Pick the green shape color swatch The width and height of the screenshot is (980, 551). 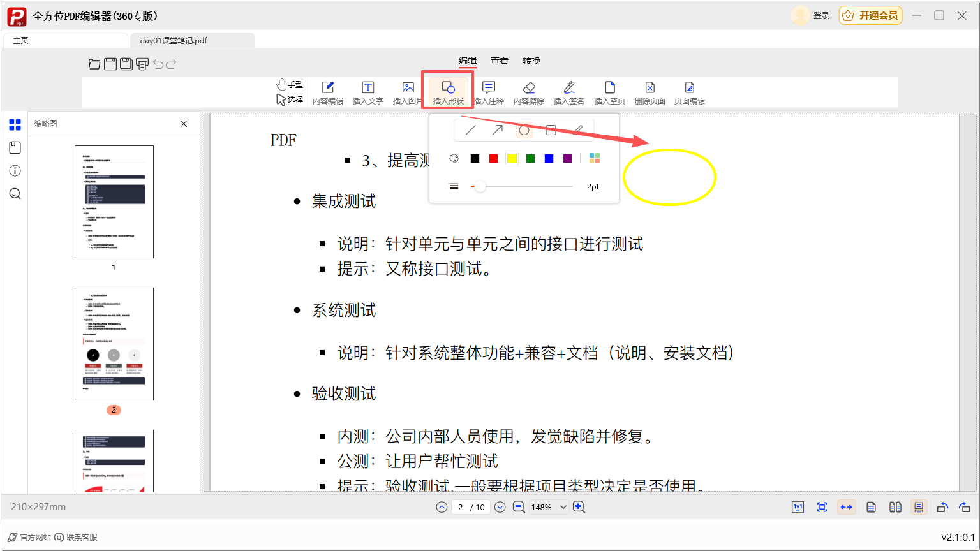[x=530, y=158]
